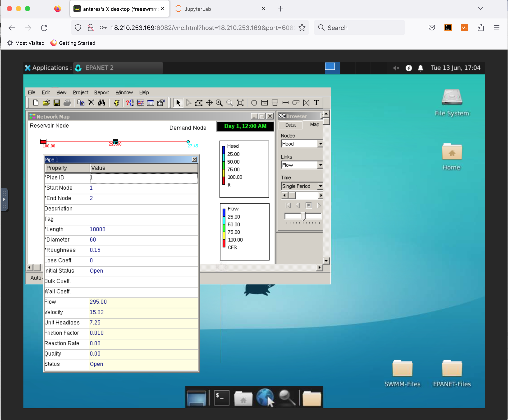The image size is (508, 420).
Task: Click the Find binoculars icon
Action: pyautogui.click(x=102, y=103)
